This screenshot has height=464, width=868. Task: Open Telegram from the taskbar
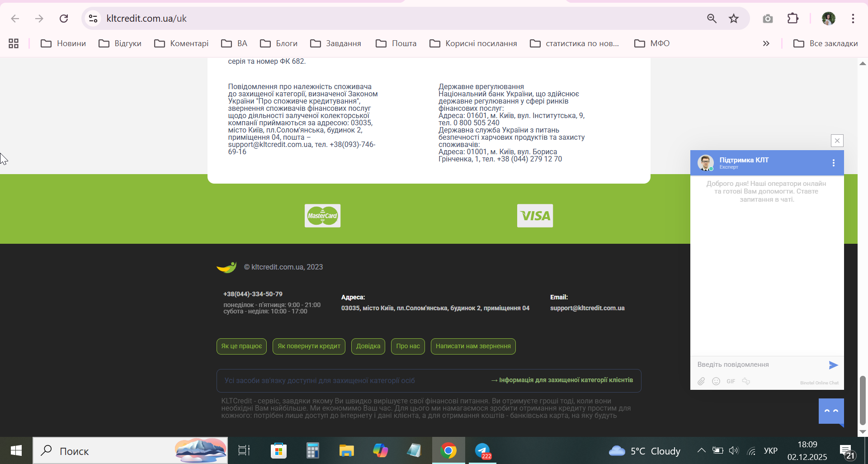[482, 450]
